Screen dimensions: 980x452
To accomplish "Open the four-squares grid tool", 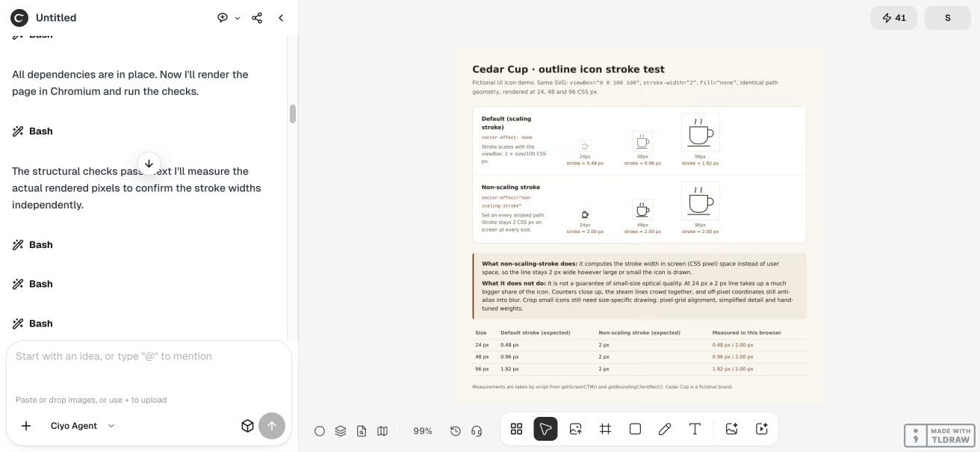I will point(516,429).
